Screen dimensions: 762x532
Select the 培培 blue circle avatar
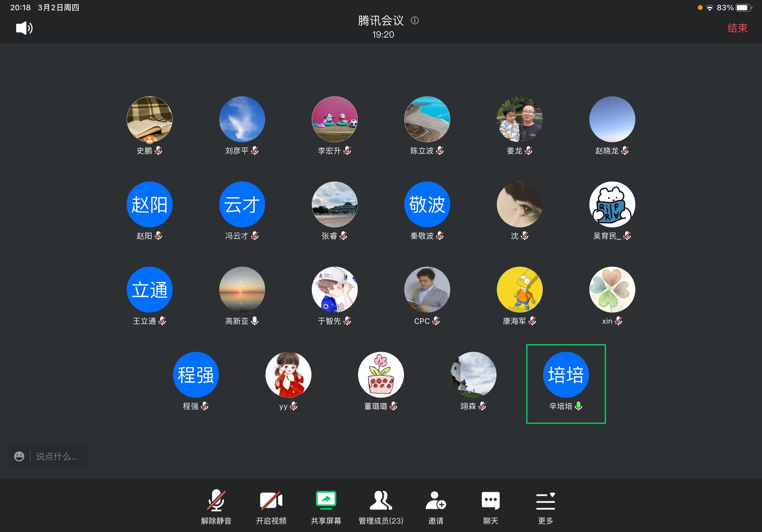[x=566, y=375]
